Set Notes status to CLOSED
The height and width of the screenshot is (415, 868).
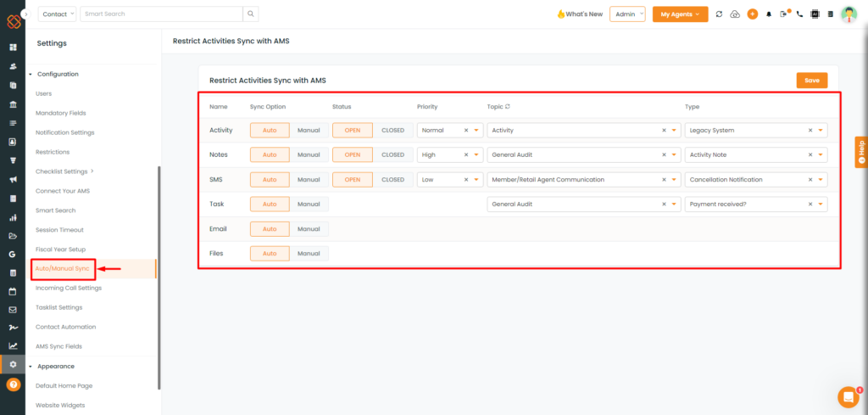pyautogui.click(x=393, y=154)
